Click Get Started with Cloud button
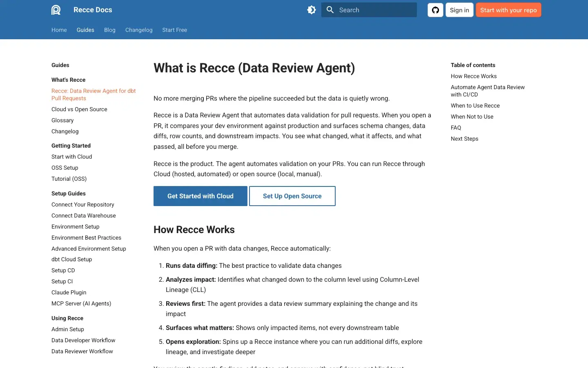 pyautogui.click(x=200, y=196)
